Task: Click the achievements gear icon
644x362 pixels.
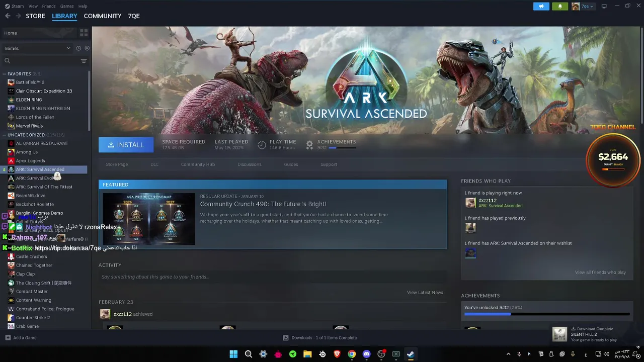Action: 309,145
